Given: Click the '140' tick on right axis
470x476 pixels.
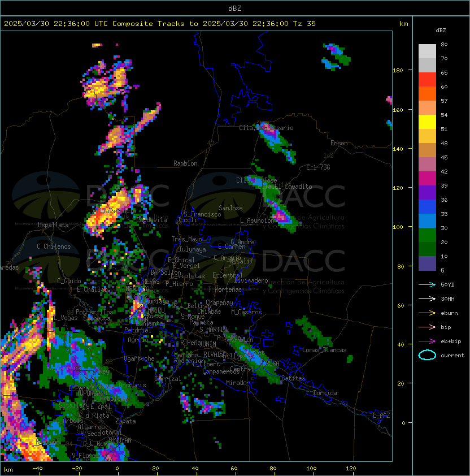Looking at the screenshot, I should (398, 149).
